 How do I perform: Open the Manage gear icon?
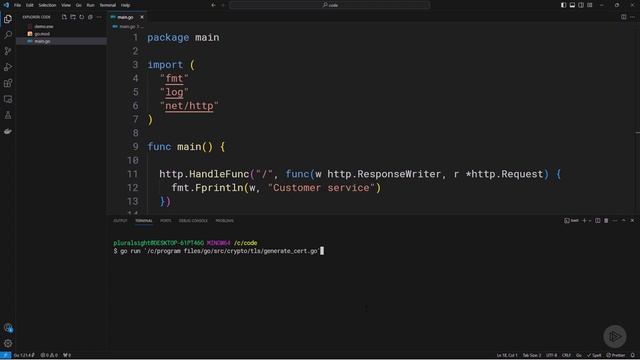click(x=8, y=344)
